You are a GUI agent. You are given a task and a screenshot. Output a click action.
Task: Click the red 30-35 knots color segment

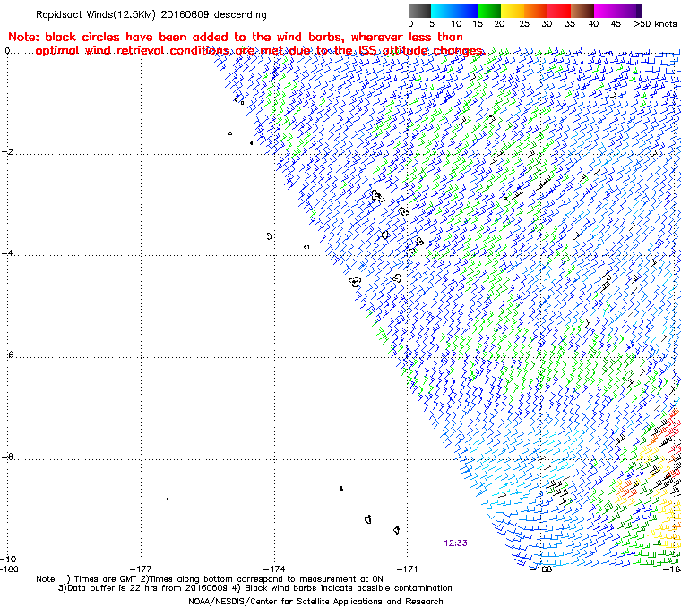559,12
